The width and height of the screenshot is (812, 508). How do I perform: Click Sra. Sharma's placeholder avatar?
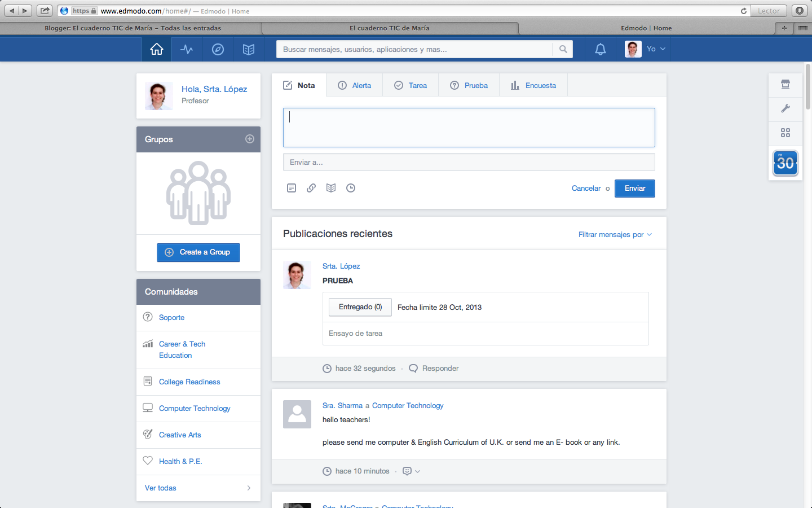297,414
